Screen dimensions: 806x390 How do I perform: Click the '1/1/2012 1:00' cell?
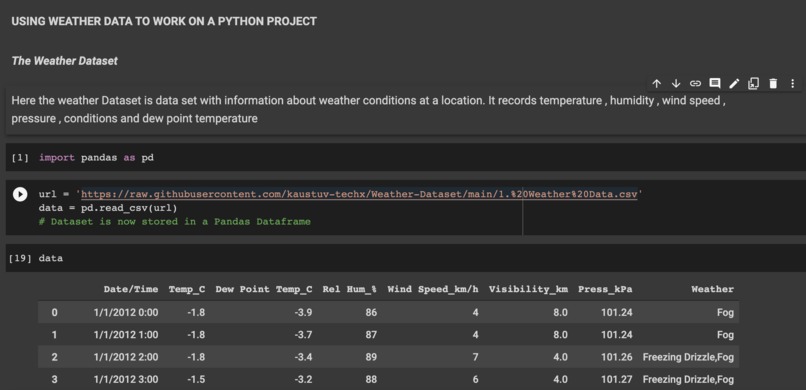point(125,335)
